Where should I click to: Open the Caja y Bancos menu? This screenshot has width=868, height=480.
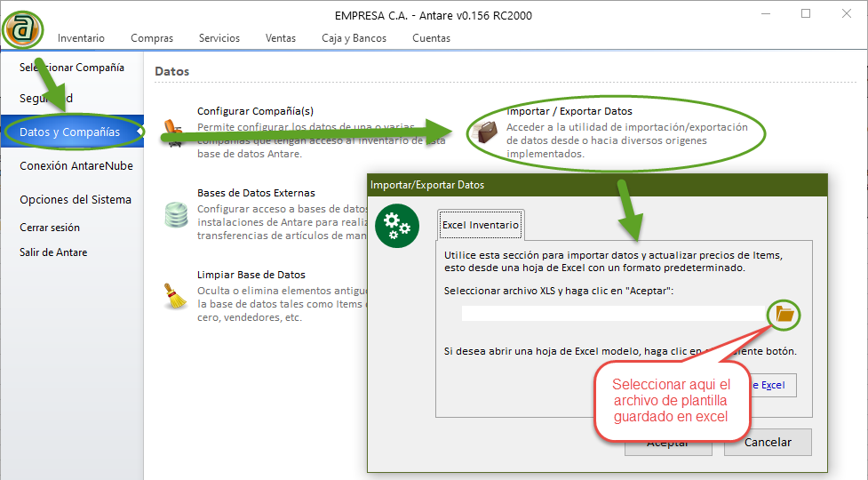354,38
